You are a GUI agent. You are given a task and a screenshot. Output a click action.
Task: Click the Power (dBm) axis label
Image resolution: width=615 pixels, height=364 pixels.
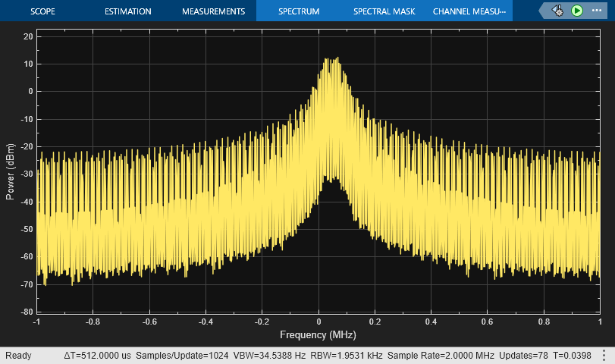[10, 171]
